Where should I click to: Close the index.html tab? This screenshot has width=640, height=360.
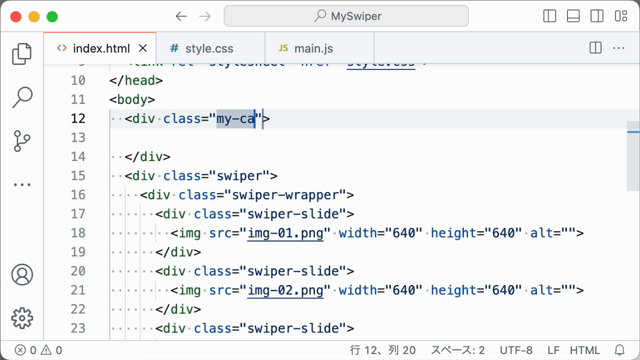tap(142, 48)
